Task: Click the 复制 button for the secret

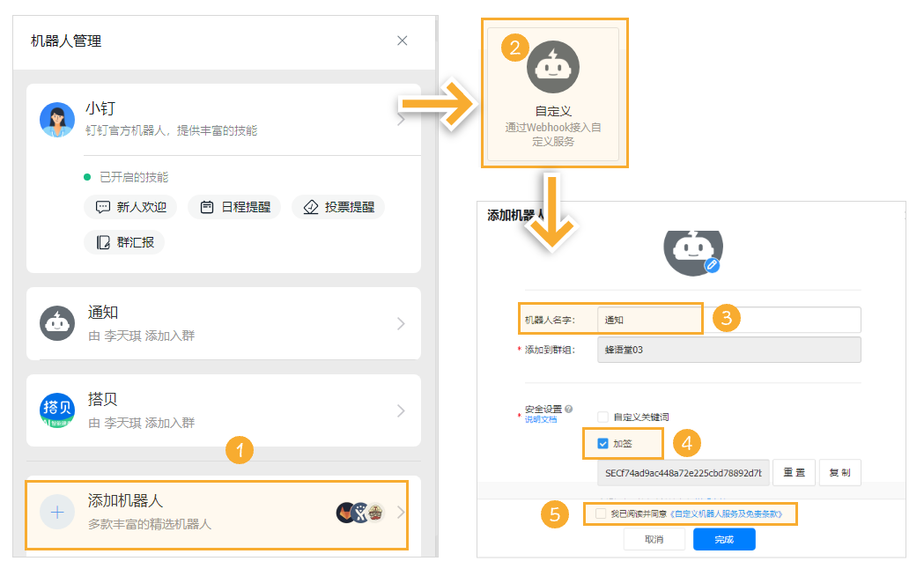Action: tap(839, 472)
